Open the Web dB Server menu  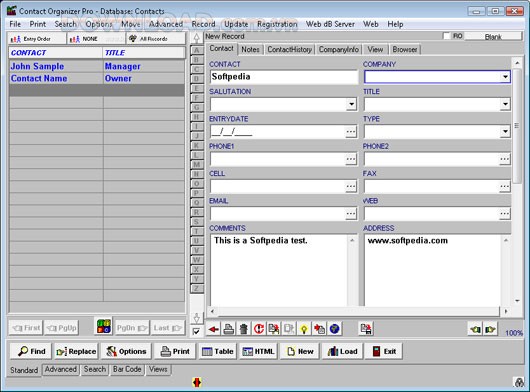click(330, 24)
